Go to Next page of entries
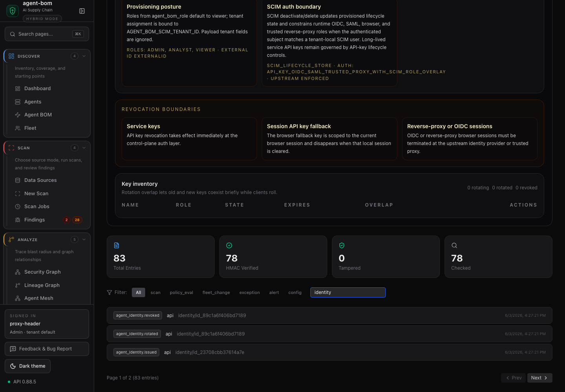565x392 pixels. click(x=539, y=378)
